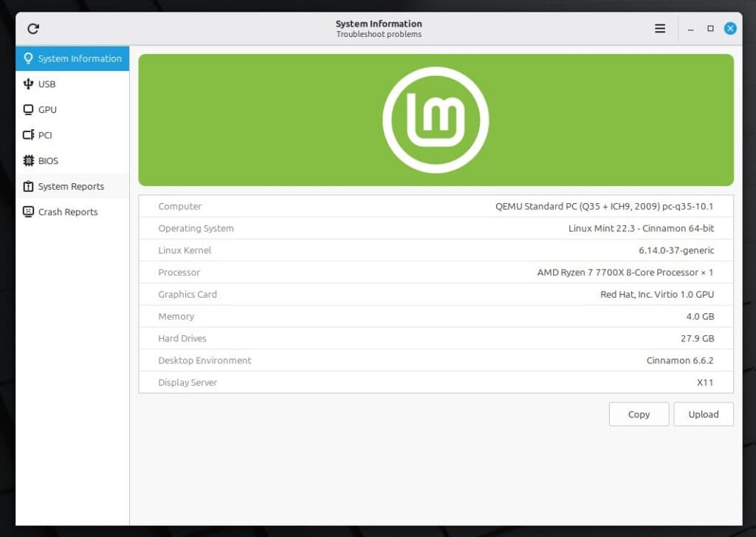Image resolution: width=756 pixels, height=537 pixels.
Task: Click the Hard Drives capacity entry
Action: (x=436, y=338)
